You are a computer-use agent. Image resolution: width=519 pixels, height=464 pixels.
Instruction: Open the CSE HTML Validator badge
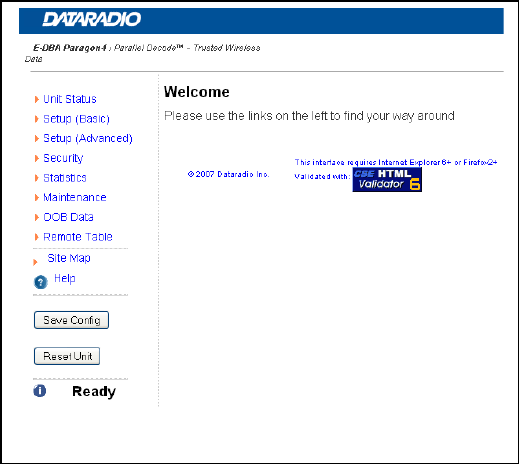387,179
